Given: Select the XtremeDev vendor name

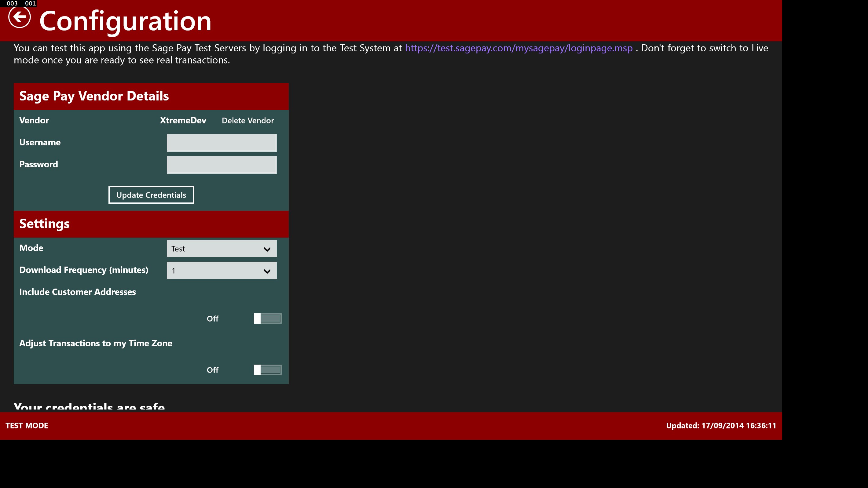Looking at the screenshot, I should [183, 121].
